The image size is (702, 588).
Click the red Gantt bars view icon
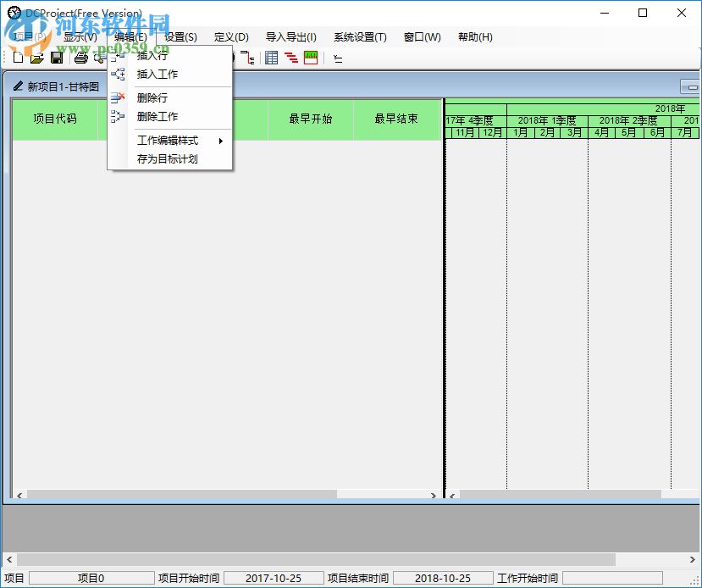[291, 58]
